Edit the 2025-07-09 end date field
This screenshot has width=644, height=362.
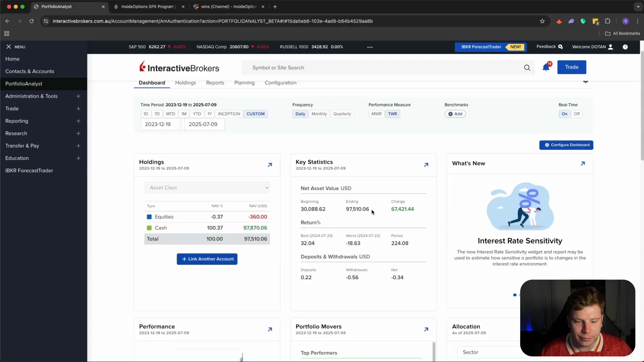[204, 124]
